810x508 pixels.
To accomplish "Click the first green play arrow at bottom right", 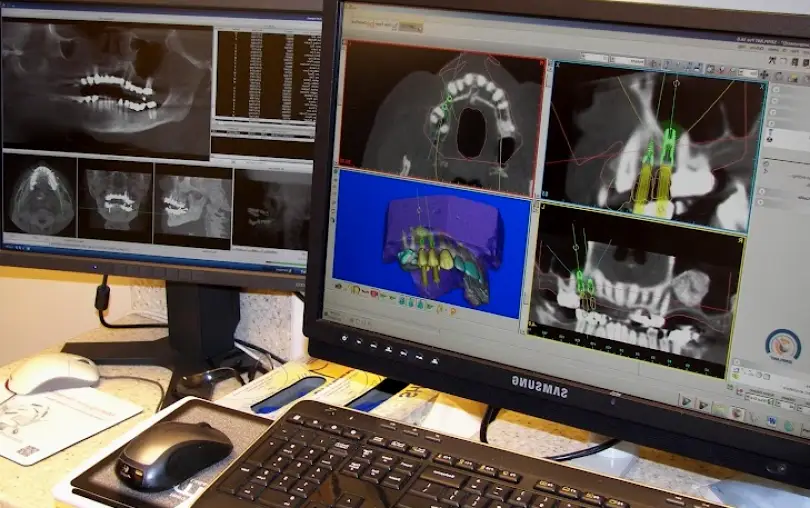I will (x=686, y=401).
